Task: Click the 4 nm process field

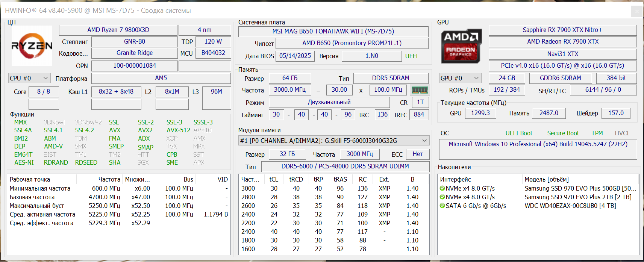Action: (205, 30)
